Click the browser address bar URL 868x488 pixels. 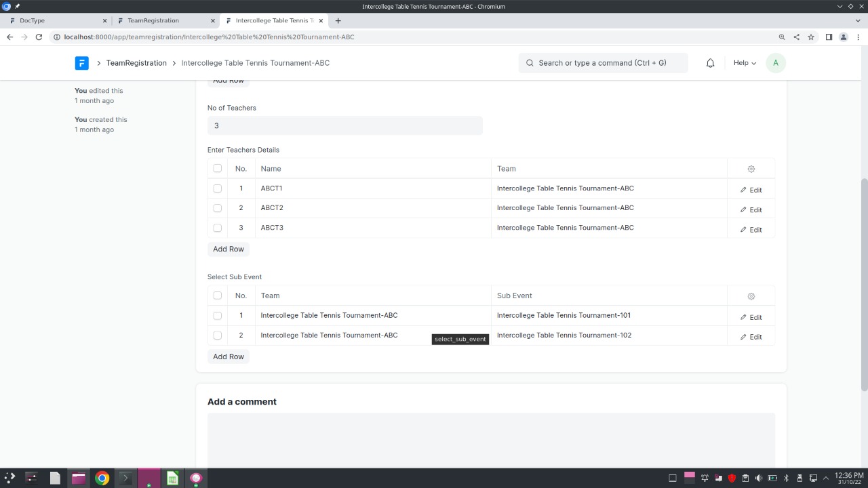point(209,37)
